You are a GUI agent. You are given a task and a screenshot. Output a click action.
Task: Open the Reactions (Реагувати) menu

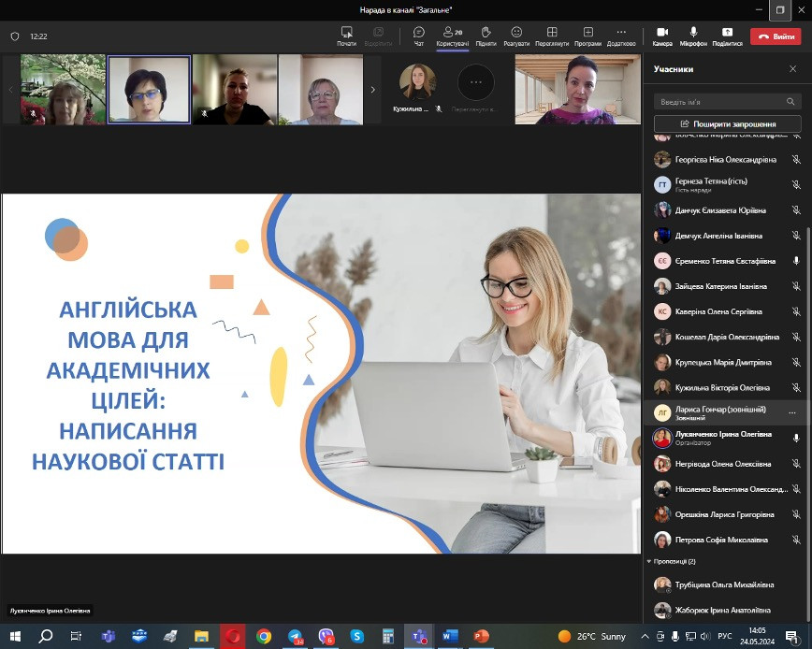516,33
